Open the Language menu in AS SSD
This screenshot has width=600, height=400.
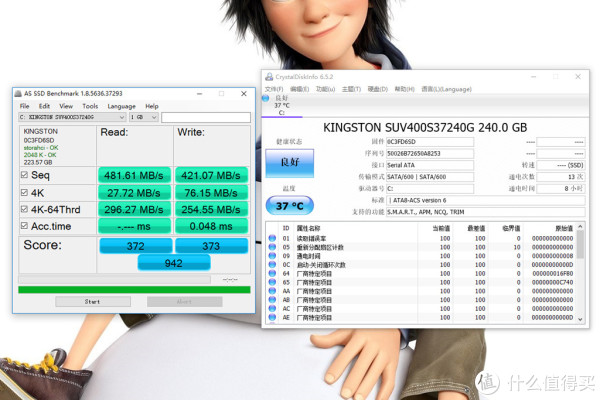click(x=121, y=106)
